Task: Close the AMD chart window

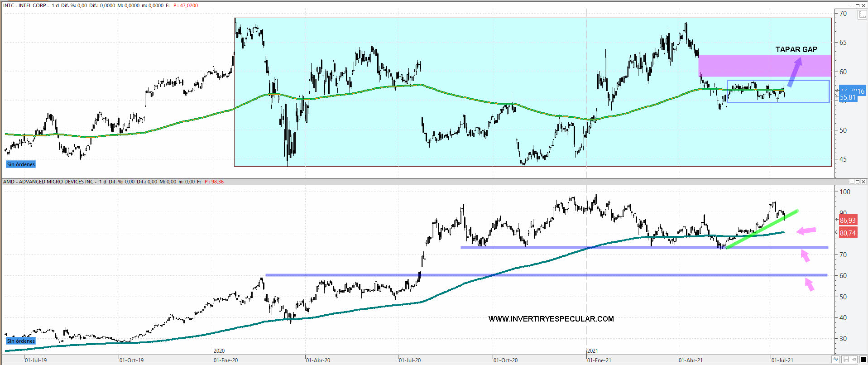Action: pos(863,182)
